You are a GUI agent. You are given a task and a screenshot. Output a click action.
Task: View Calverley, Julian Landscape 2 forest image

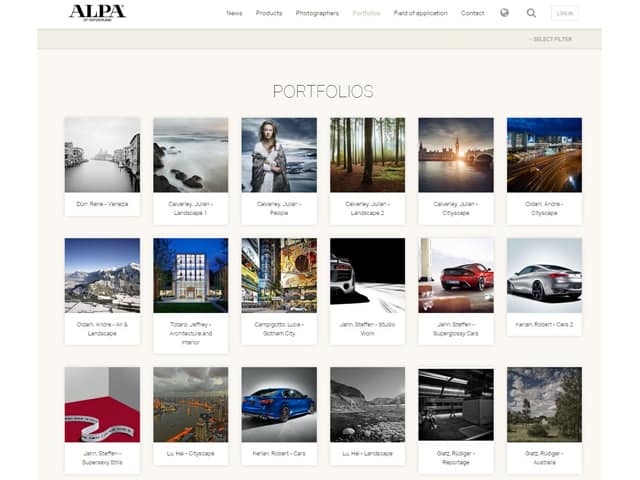click(x=367, y=155)
